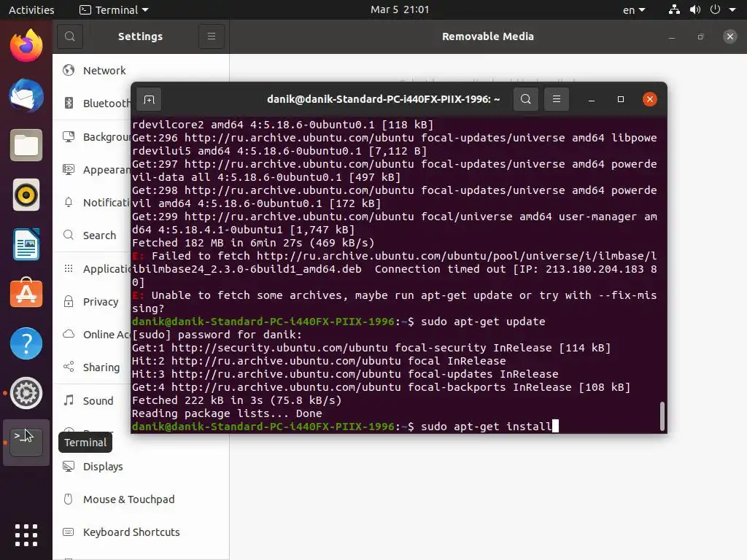The width and height of the screenshot is (747, 560).
Task: Open Applications in Settings sidebar
Action: (x=92, y=268)
